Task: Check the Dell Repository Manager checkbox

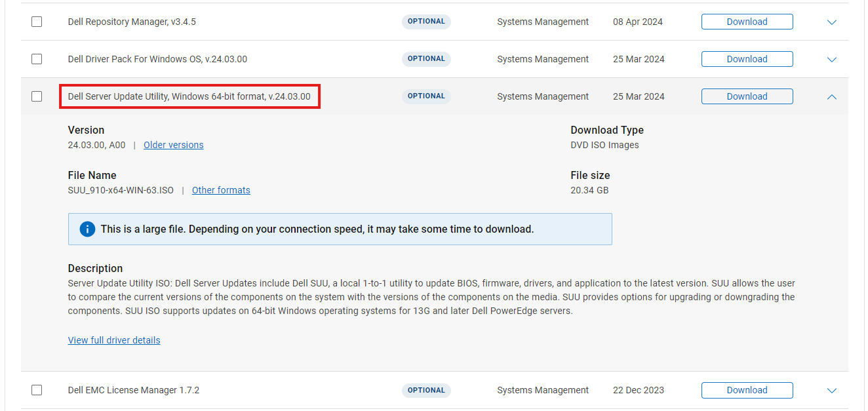Action: click(x=37, y=22)
